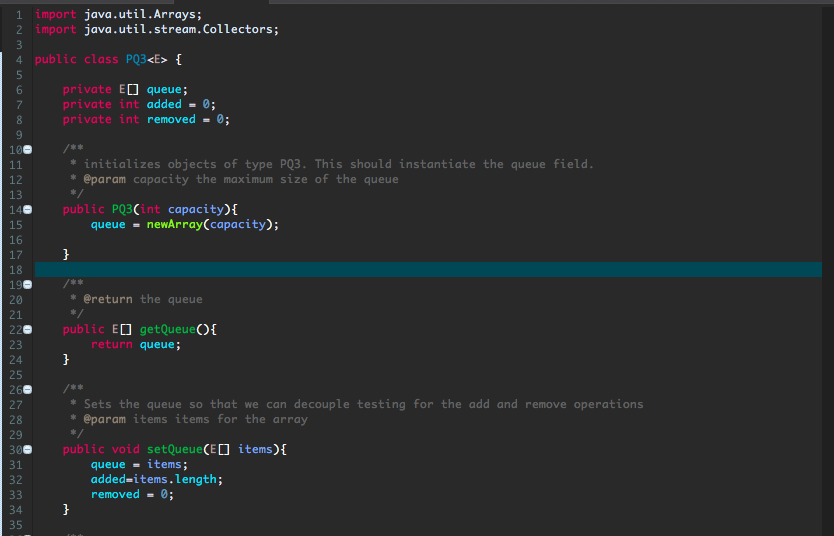Place the cursor on the getQueue method name
The width and height of the screenshot is (834, 536).
[x=168, y=330]
